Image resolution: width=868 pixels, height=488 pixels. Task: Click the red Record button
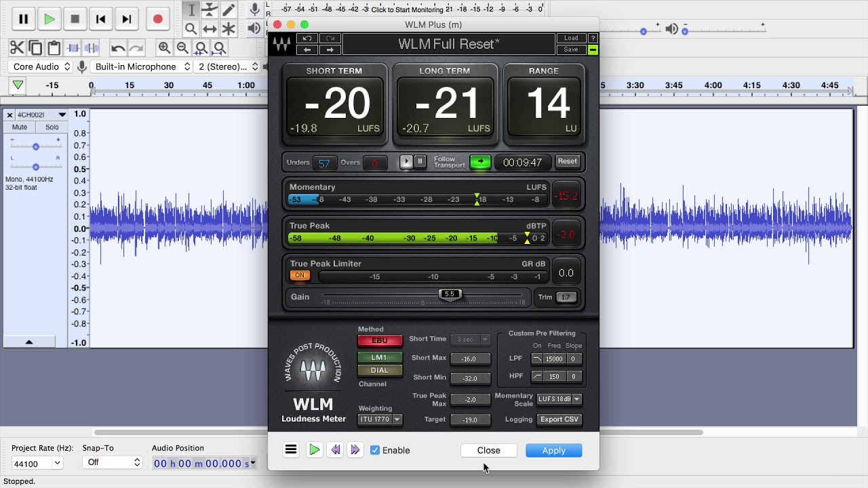[157, 20]
